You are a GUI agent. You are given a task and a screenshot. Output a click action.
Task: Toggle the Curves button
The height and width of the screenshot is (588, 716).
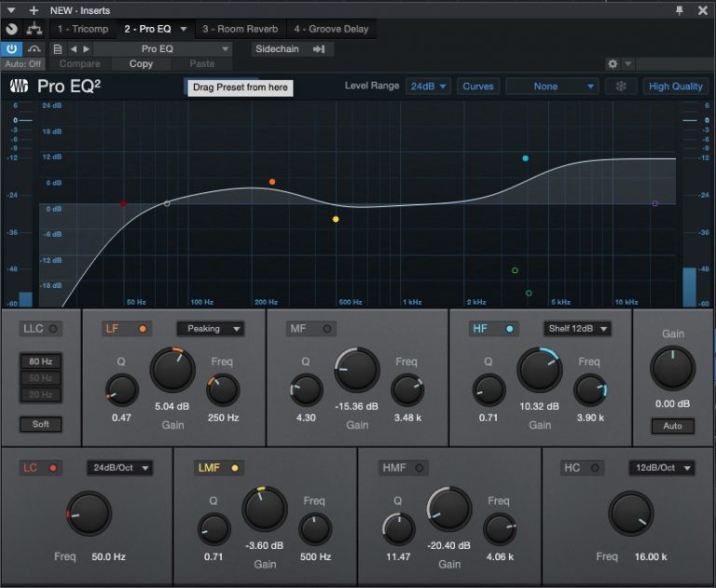coord(478,87)
